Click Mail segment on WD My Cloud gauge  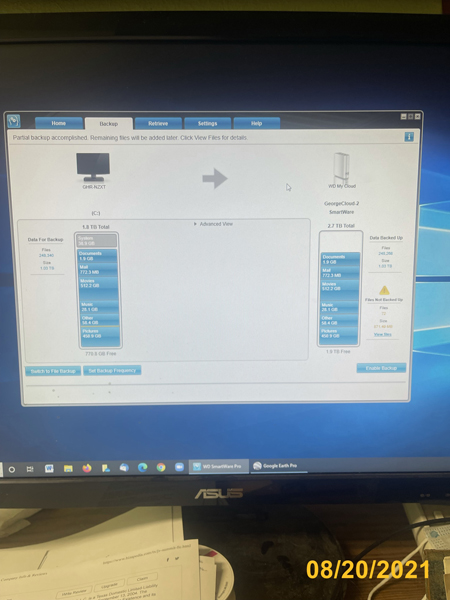click(x=341, y=273)
